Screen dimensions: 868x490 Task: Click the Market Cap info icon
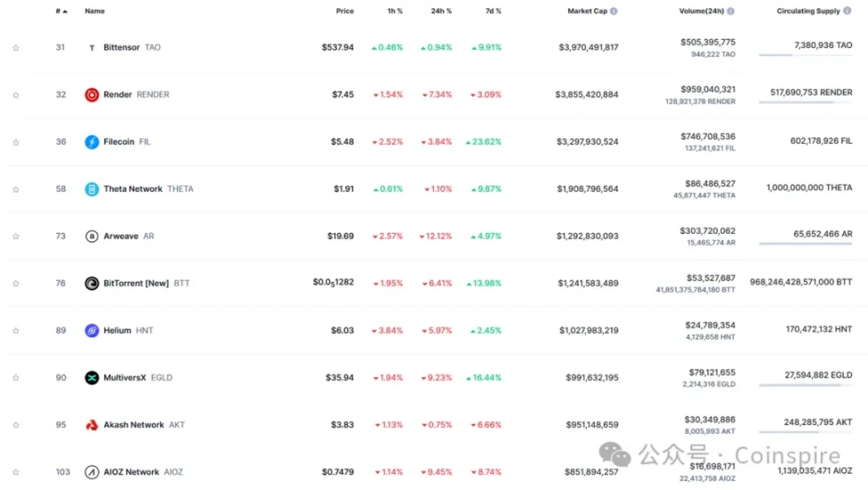pos(613,12)
